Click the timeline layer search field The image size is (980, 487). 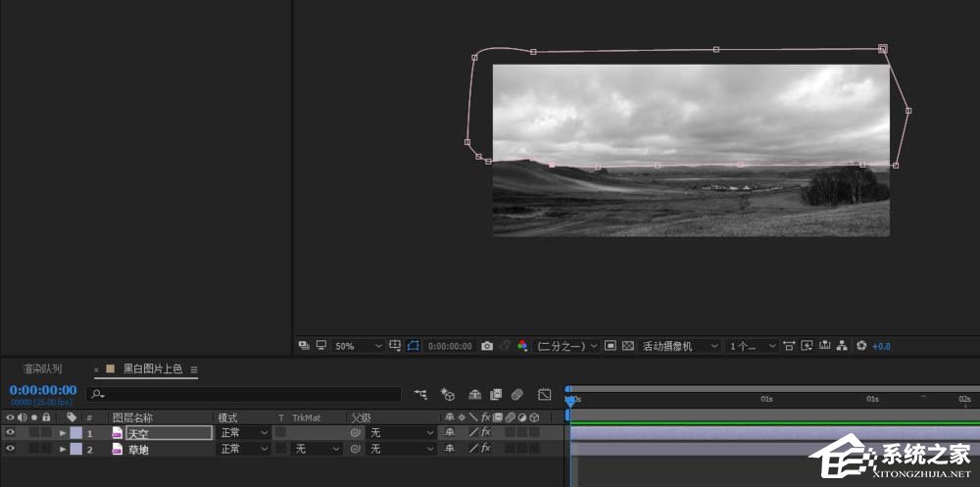coord(245,394)
